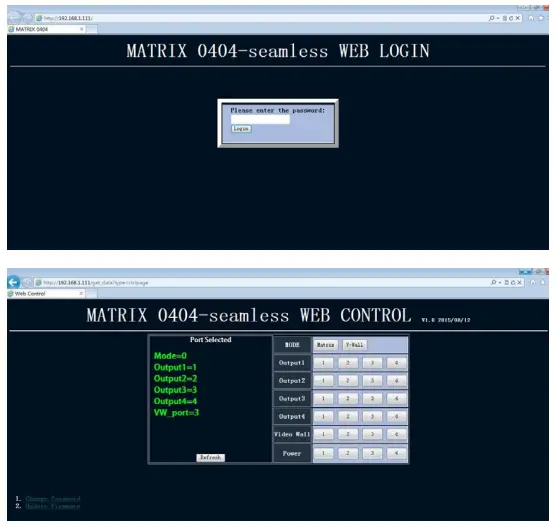Choose Video Wall input 1
The width and height of the screenshot is (555, 527).
pos(323,434)
